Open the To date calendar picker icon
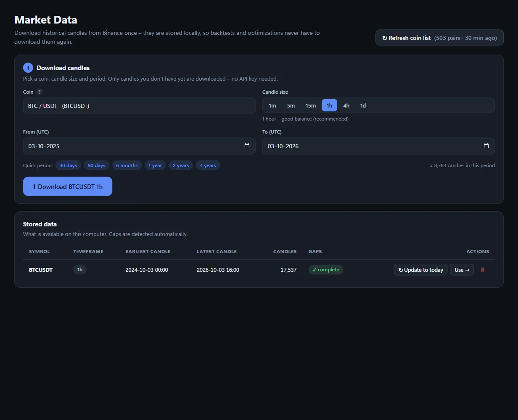This screenshot has width=518, height=420. (x=486, y=146)
